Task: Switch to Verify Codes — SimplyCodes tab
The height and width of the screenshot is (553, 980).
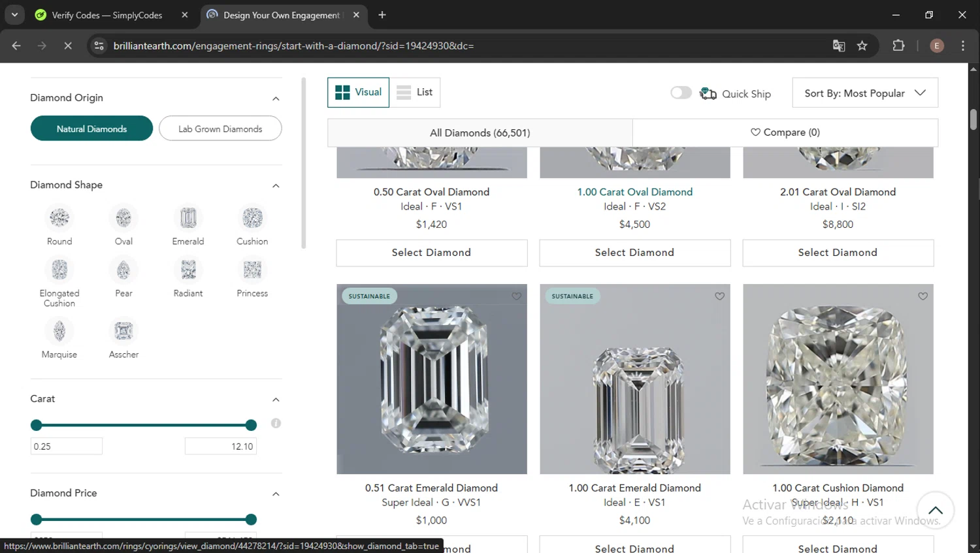Action: tap(108, 15)
